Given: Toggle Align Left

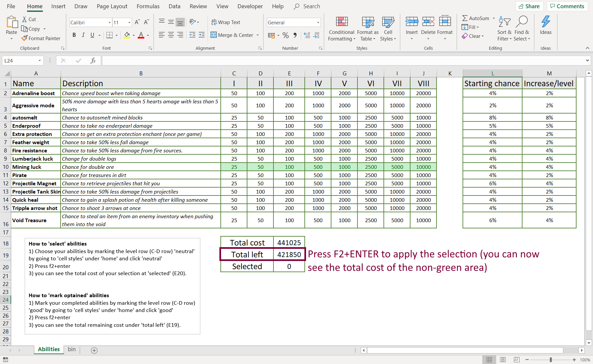Looking at the screenshot, I should click(x=161, y=35).
